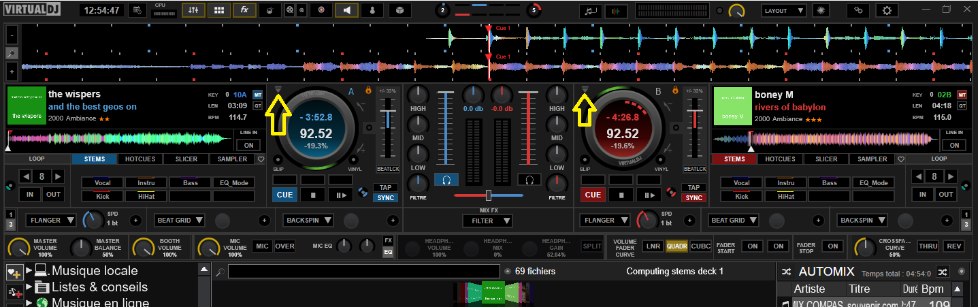This screenshot has width=980, height=307.
Task: Click the crossfader handle
Action: [x=488, y=195]
